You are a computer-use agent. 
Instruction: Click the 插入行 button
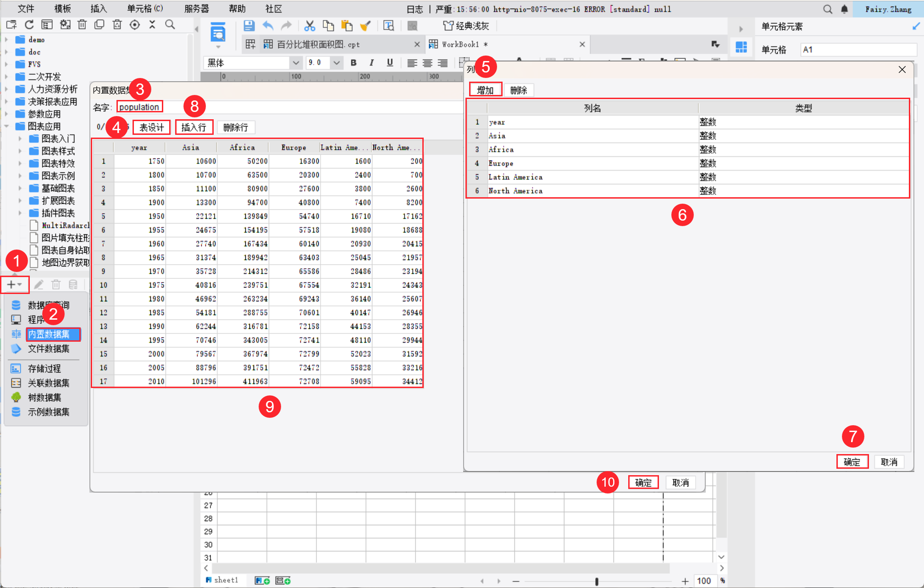coord(194,127)
